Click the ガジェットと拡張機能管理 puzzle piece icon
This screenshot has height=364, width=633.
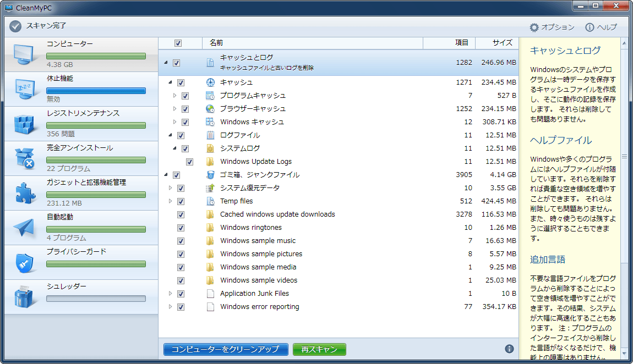point(24,193)
